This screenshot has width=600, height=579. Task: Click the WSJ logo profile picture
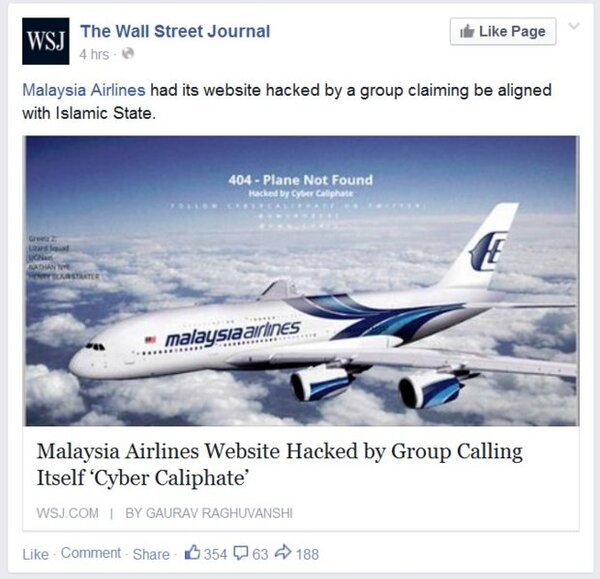tap(46, 41)
